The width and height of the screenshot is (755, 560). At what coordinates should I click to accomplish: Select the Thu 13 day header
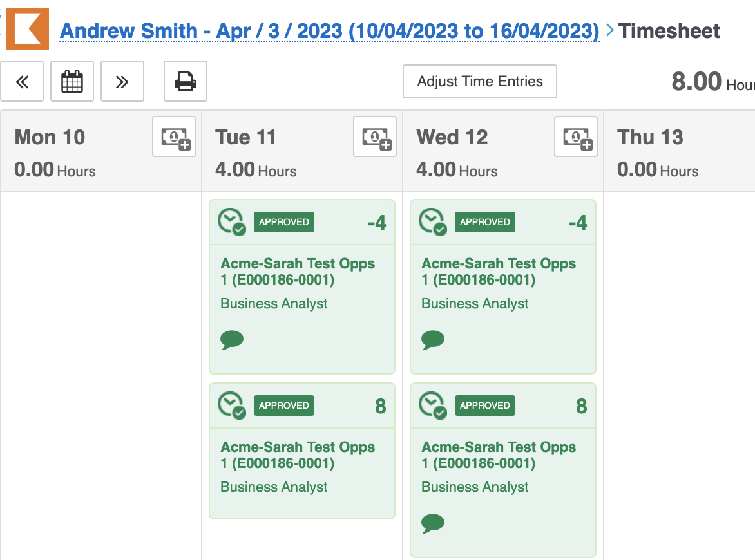pyautogui.click(x=650, y=137)
